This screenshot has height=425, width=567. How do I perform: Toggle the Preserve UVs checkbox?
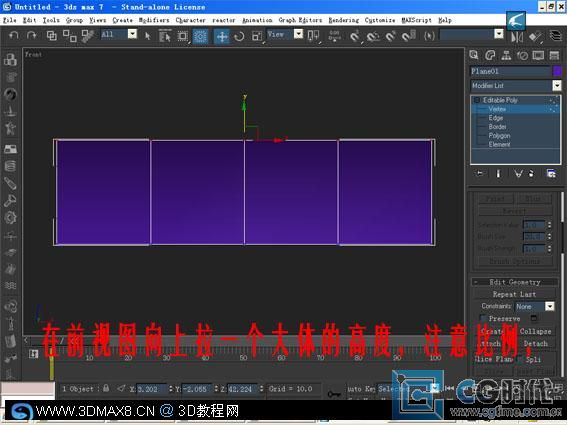(x=482, y=318)
